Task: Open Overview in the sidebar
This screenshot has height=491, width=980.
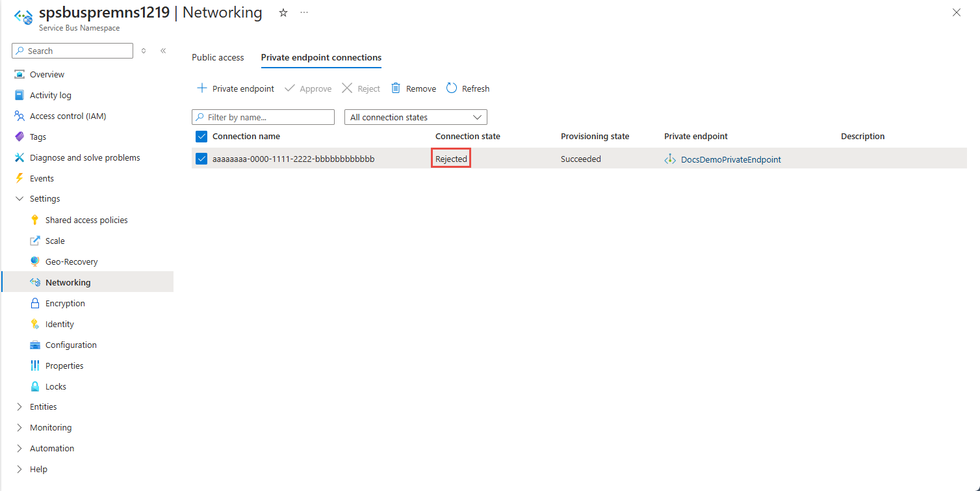Action: click(x=47, y=74)
